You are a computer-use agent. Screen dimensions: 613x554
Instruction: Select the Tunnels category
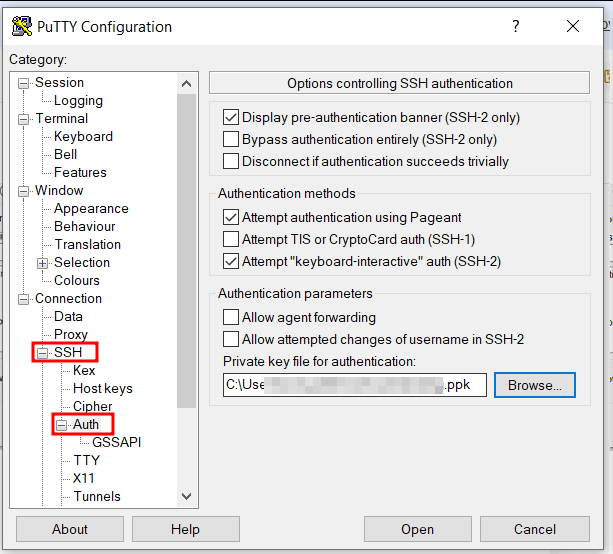[97, 496]
